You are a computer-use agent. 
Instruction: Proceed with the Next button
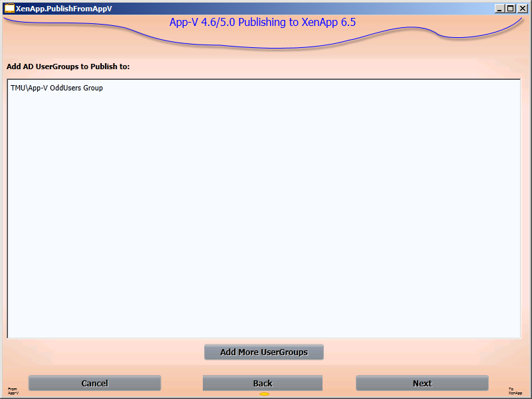(422, 384)
